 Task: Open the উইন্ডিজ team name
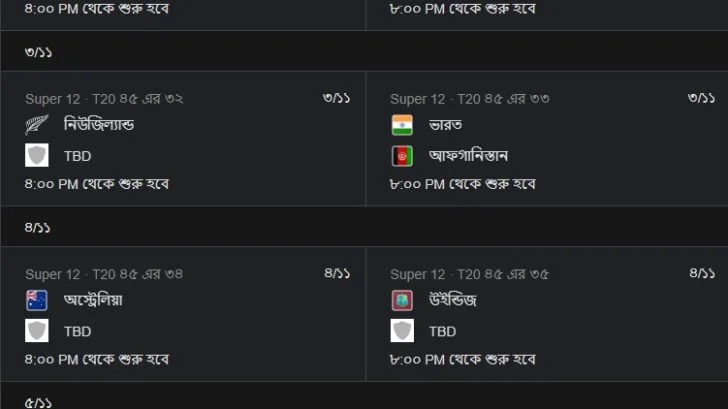pyautogui.click(x=453, y=300)
